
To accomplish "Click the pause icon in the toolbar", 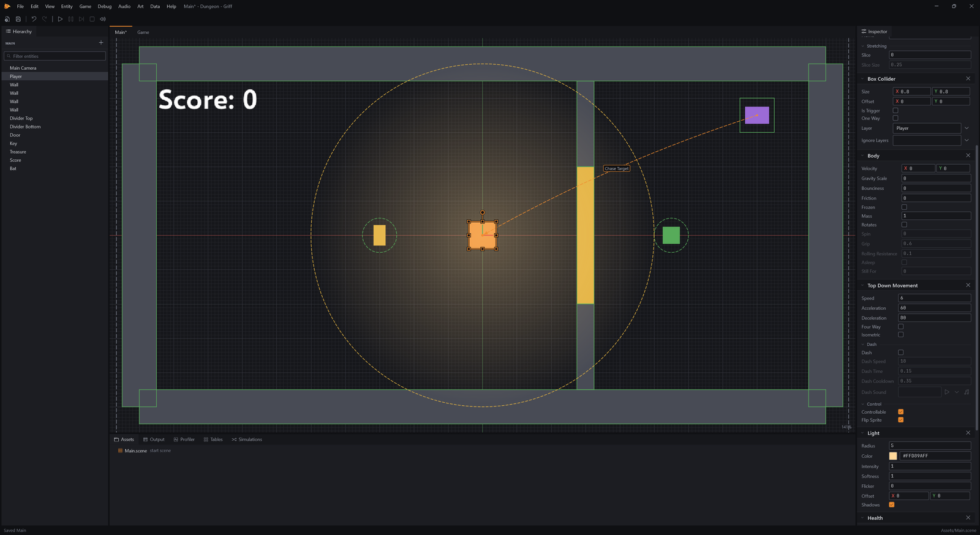I will click(71, 19).
